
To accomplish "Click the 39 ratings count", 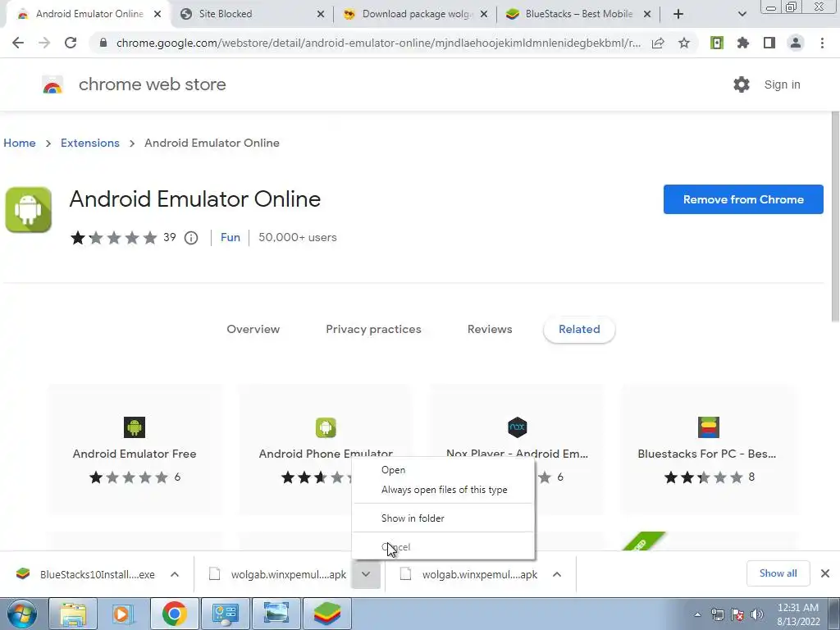I will (x=169, y=237).
